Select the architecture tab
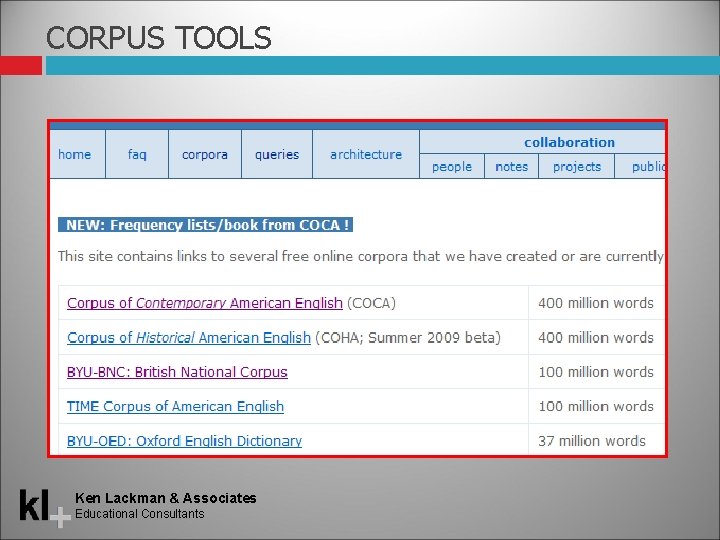This screenshot has width=720, height=540. pyautogui.click(x=366, y=154)
